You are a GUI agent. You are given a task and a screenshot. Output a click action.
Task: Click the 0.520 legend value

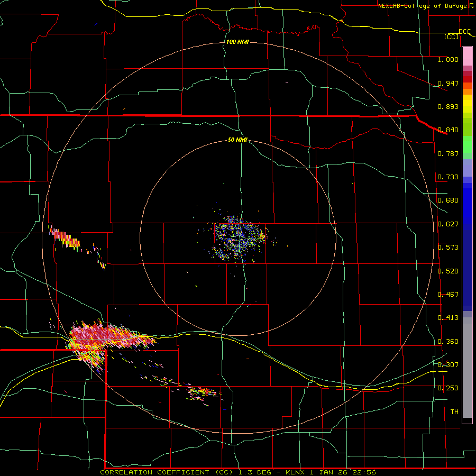click(448, 271)
